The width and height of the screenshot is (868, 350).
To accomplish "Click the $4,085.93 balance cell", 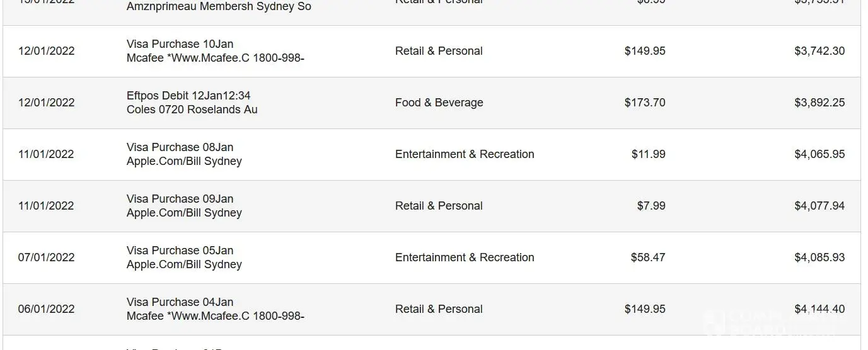I will [x=819, y=257].
